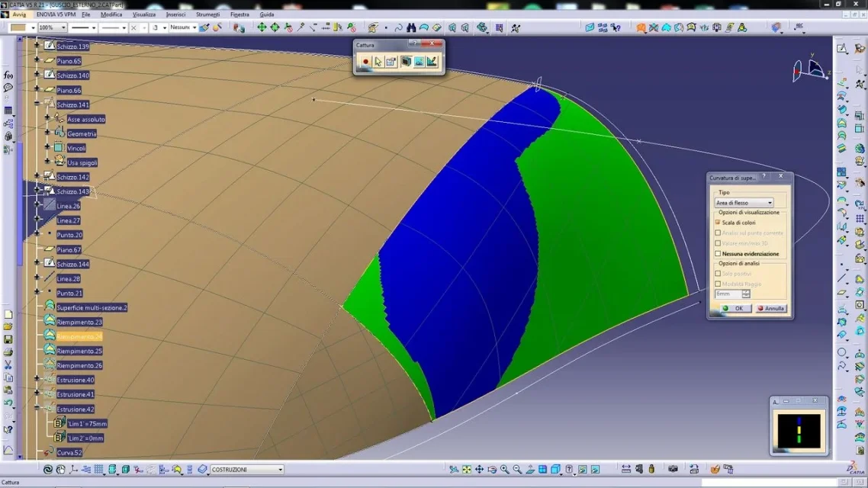Screen dimensions: 868x488
Task: Click the Riempimento.24 fill feature icon
Action: coord(50,335)
